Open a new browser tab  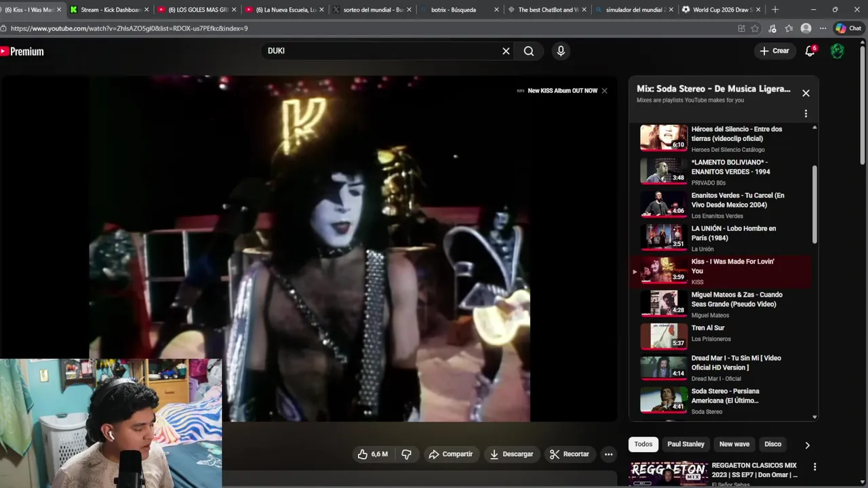[775, 9]
